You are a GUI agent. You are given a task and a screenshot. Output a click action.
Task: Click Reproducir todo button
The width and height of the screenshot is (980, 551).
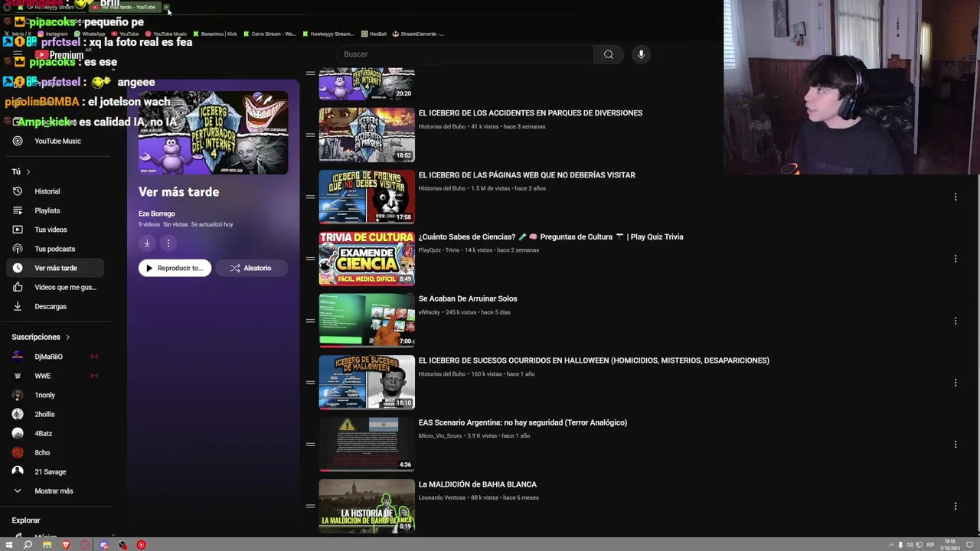pyautogui.click(x=175, y=268)
